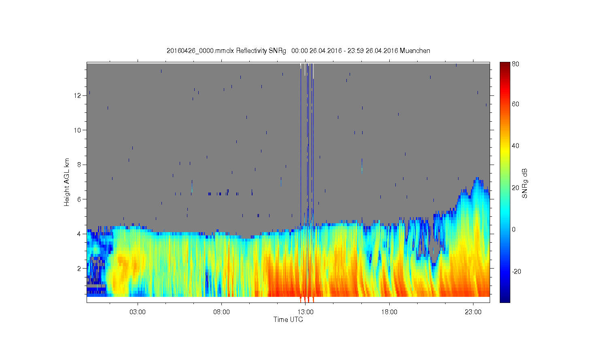Viewport: 607px width, 364px height.
Task: Click the '13:00' time tick label
Action: point(306,312)
